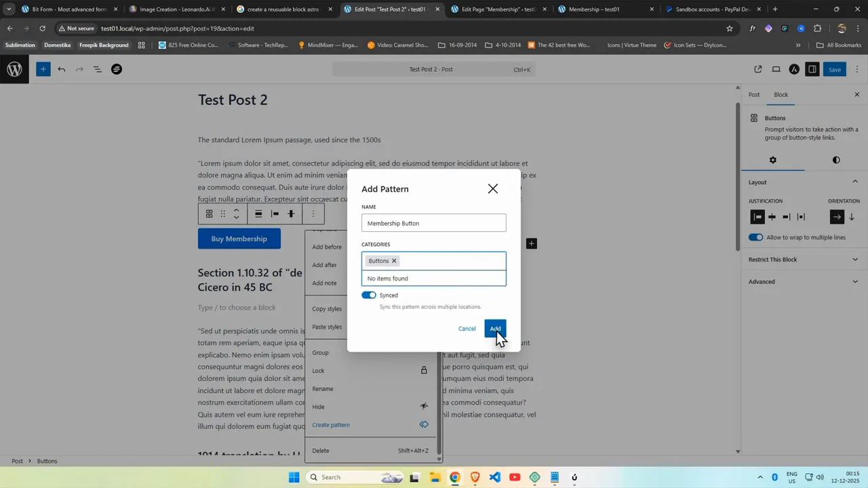Set horizontal orientation arrow in Layout
Image resolution: width=868 pixels, height=488 pixels.
tap(837, 217)
